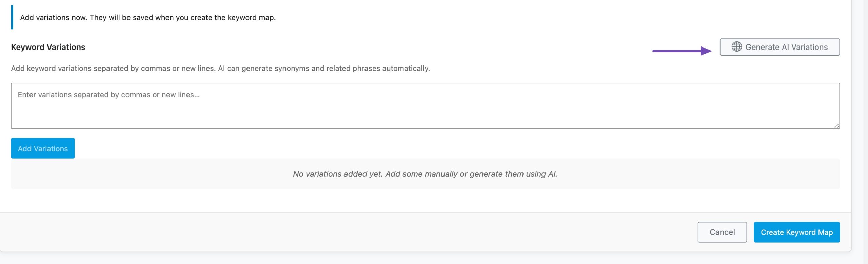The height and width of the screenshot is (264, 868).
Task: Click the 'No variations added yet' message
Action: (425, 174)
